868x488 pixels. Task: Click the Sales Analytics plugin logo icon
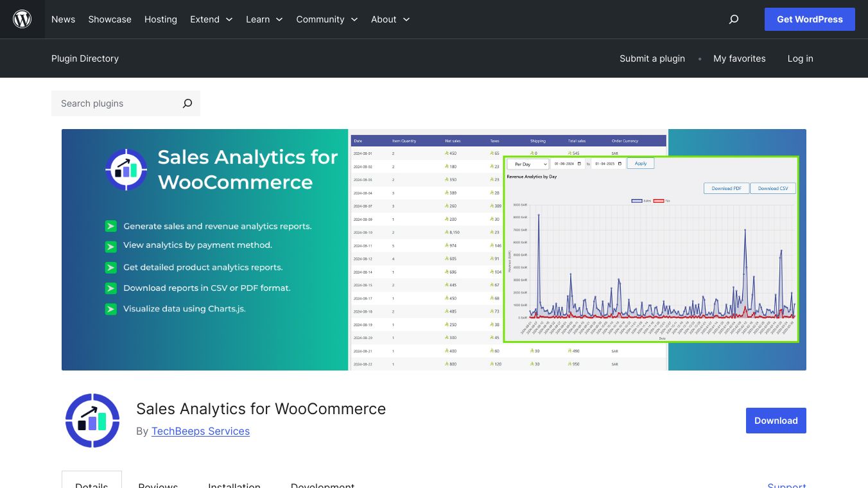[92, 421]
